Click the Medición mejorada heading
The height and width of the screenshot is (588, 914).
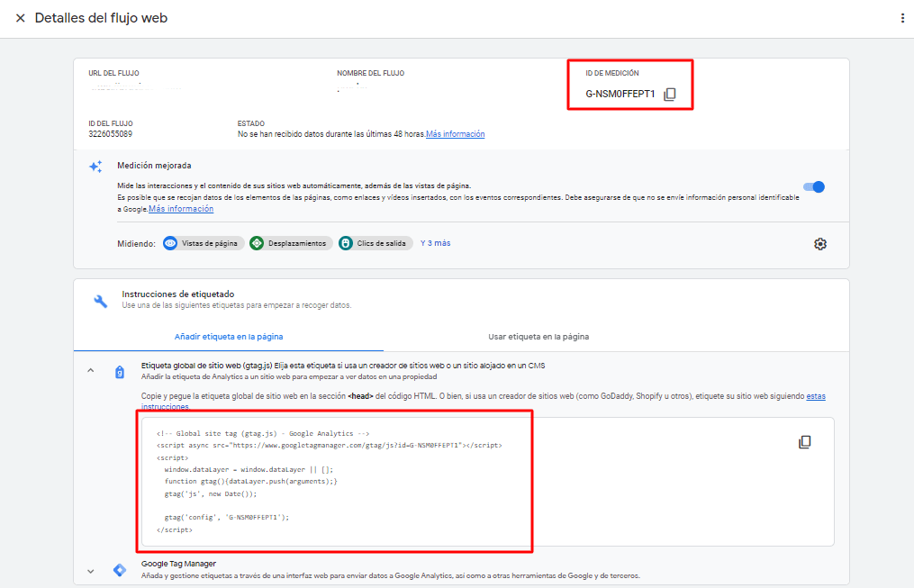coord(154,166)
